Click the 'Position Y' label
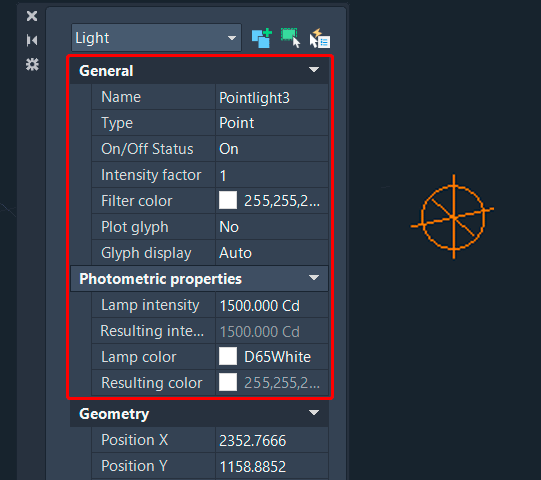 tap(135, 466)
